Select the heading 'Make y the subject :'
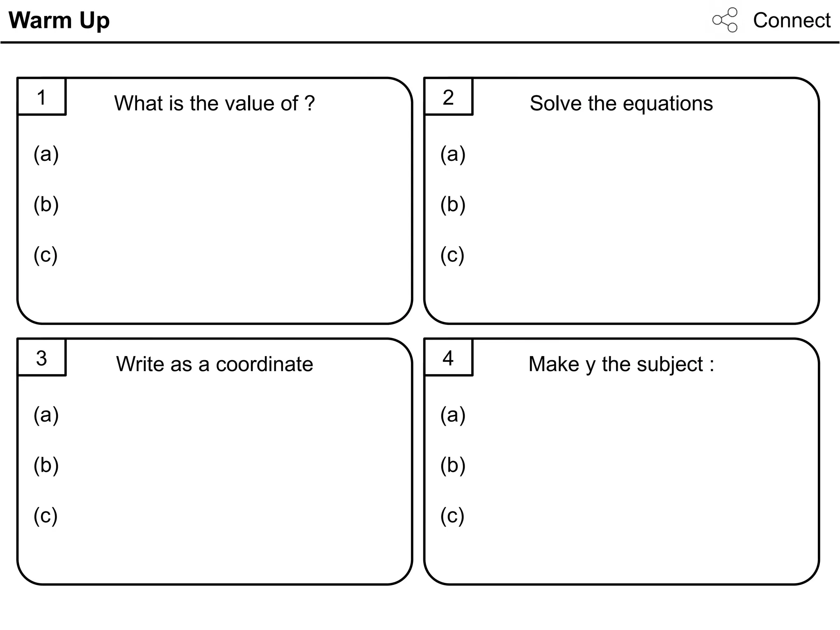The height and width of the screenshot is (630, 840). click(621, 364)
